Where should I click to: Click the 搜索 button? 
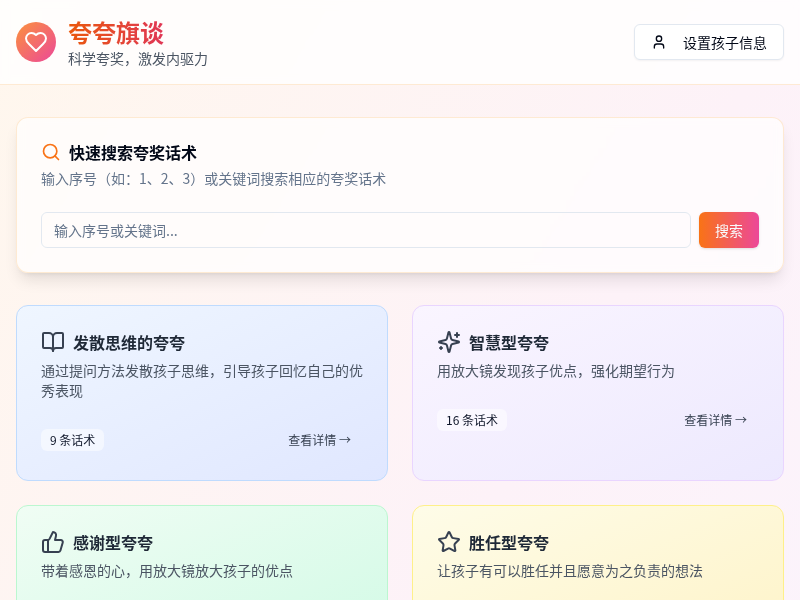[x=729, y=230]
